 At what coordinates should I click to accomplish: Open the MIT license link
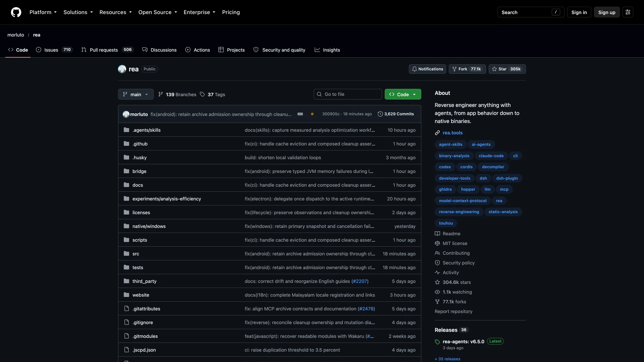tap(451, 243)
